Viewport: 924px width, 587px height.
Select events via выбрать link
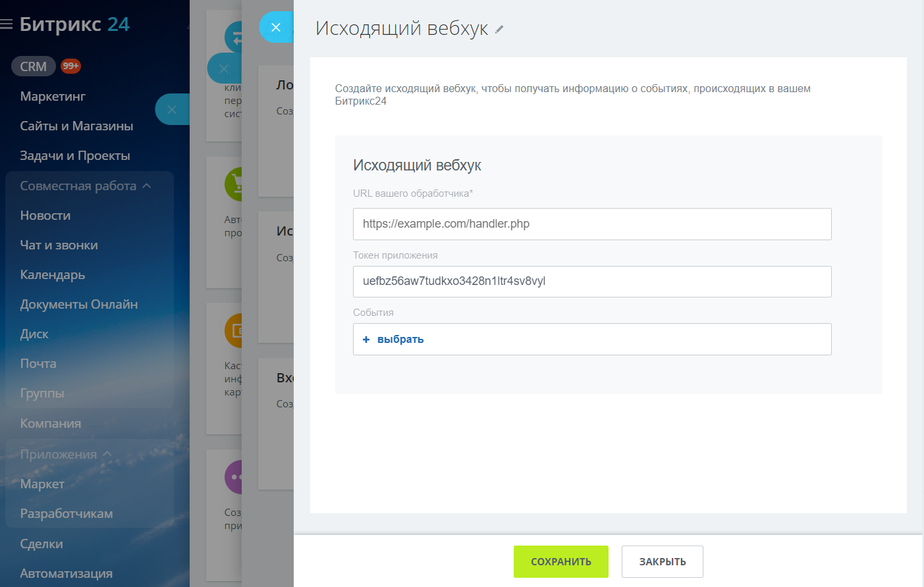pos(400,340)
